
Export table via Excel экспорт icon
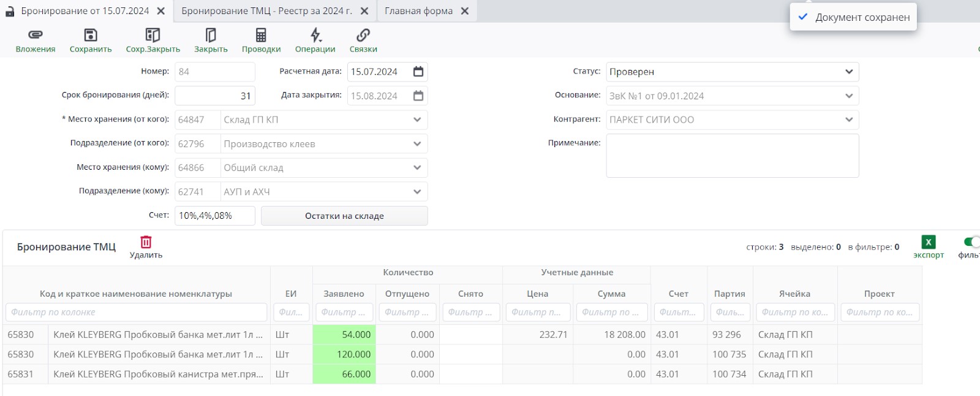tap(928, 242)
